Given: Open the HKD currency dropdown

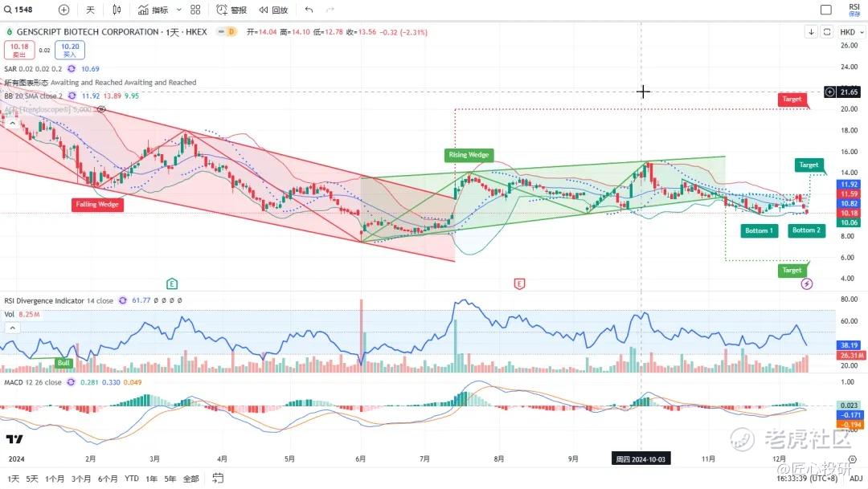Looking at the screenshot, I should pos(851,32).
